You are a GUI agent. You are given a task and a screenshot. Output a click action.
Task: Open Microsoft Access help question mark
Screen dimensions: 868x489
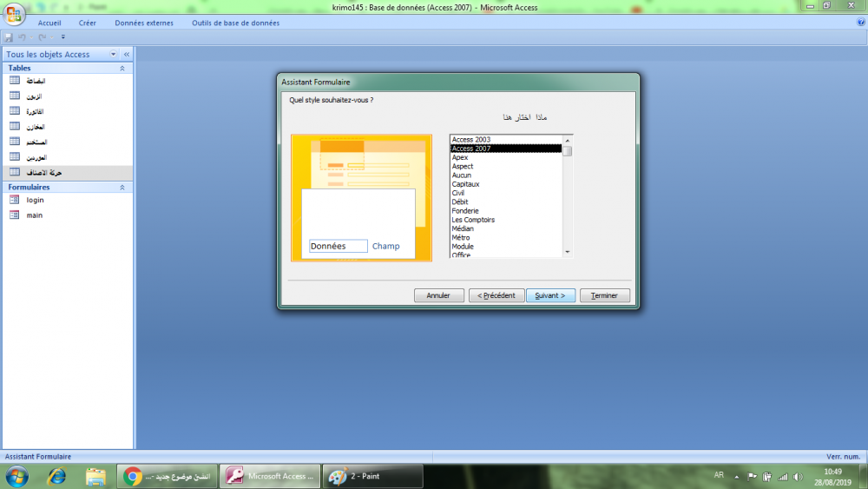coord(861,23)
